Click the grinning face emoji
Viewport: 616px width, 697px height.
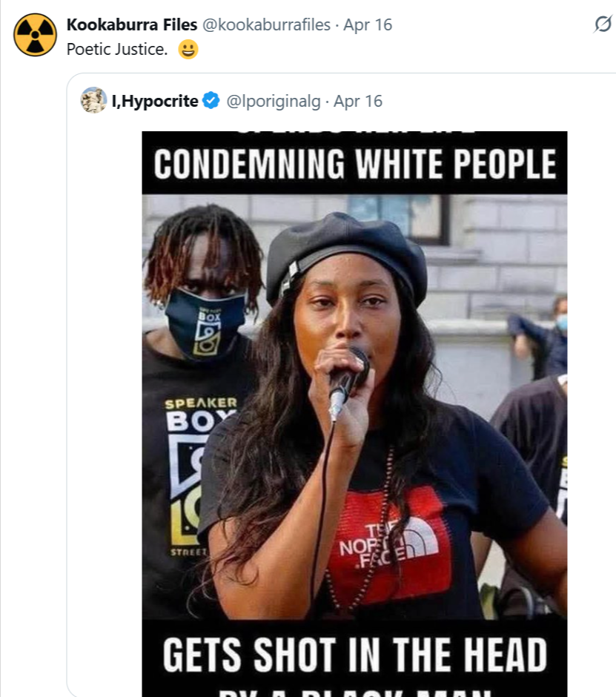click(188, 50)
